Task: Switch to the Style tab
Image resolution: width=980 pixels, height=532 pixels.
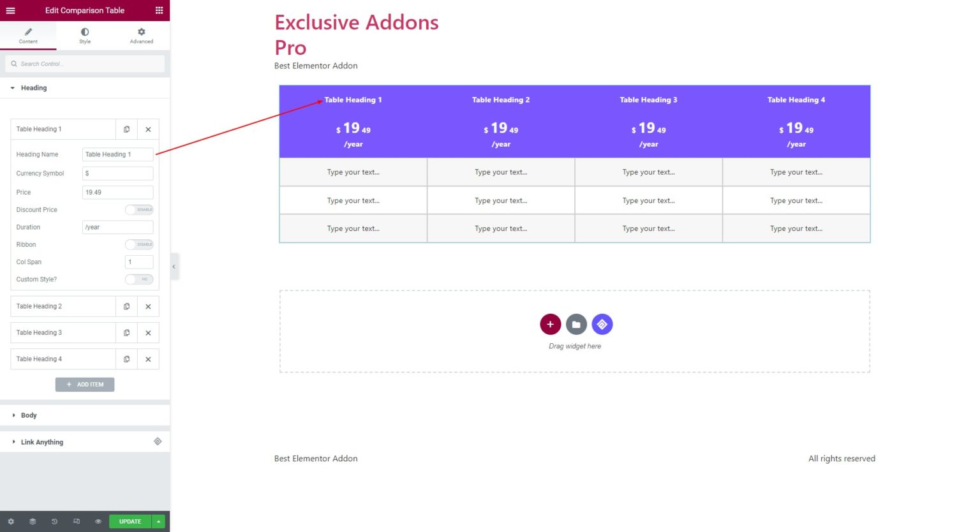Action: coord(84,35)
